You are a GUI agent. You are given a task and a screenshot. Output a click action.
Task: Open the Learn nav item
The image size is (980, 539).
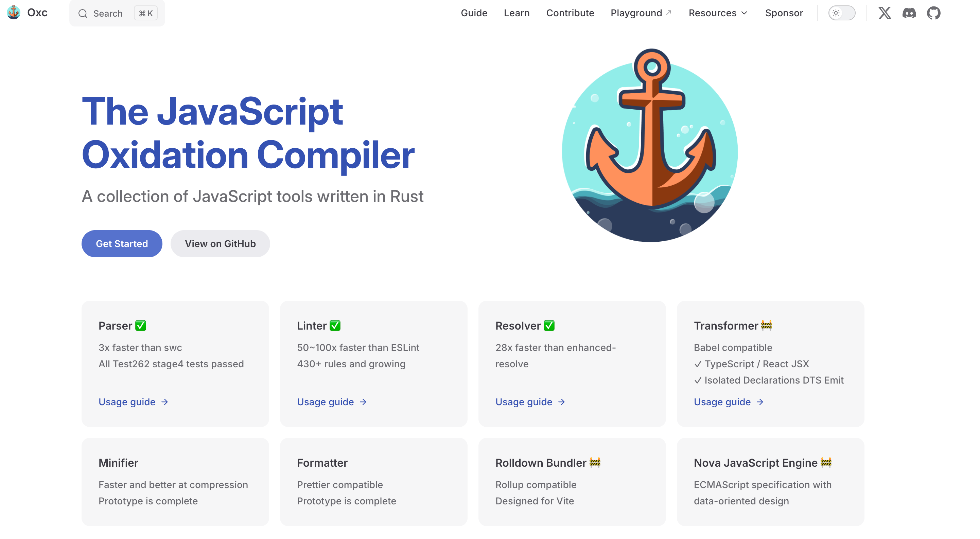pos(516,13)
